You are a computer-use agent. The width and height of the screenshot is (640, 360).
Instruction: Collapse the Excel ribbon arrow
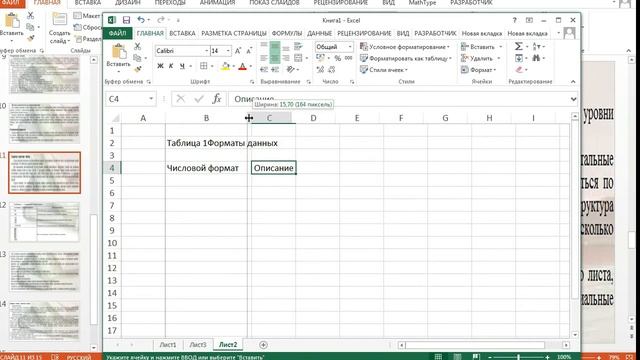[x=573, y=82]
